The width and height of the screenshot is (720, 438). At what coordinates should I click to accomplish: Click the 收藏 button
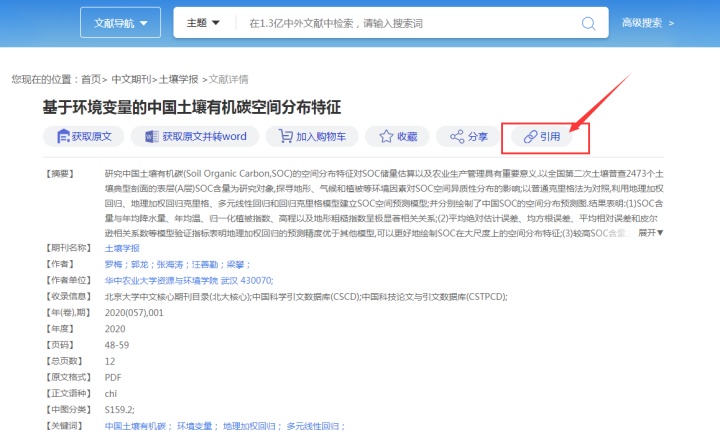click(x=398, y=136)
